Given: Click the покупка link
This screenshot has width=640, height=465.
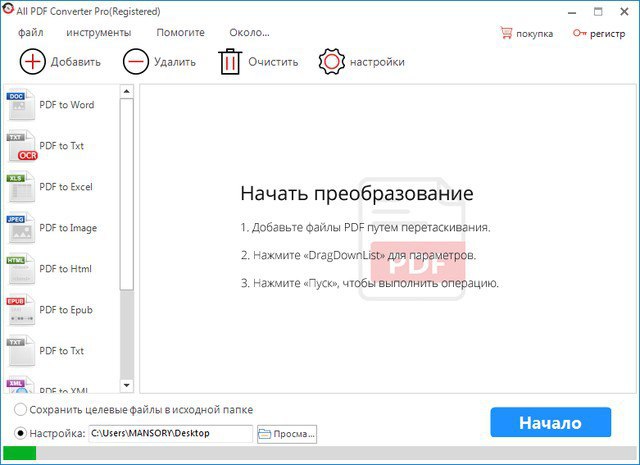Looking at the screenshot, I should (534, 33).
